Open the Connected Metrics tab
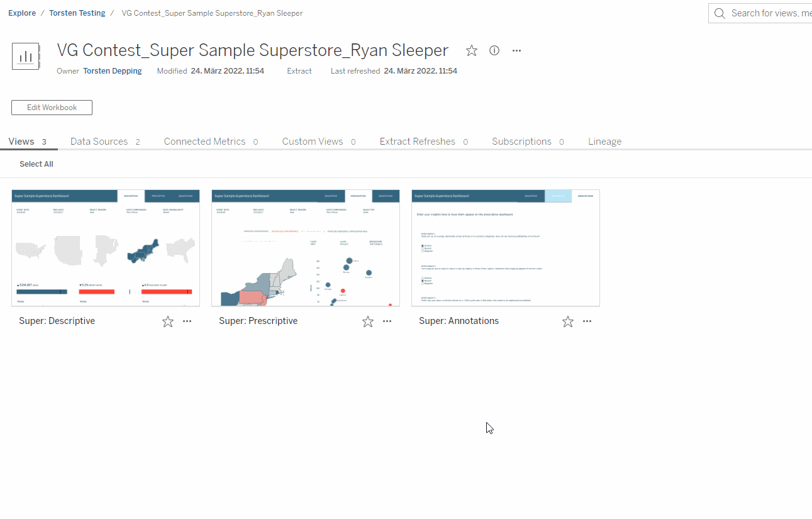Image resolution: width=812 pixels, height=519 pixels. coord(211,142)
